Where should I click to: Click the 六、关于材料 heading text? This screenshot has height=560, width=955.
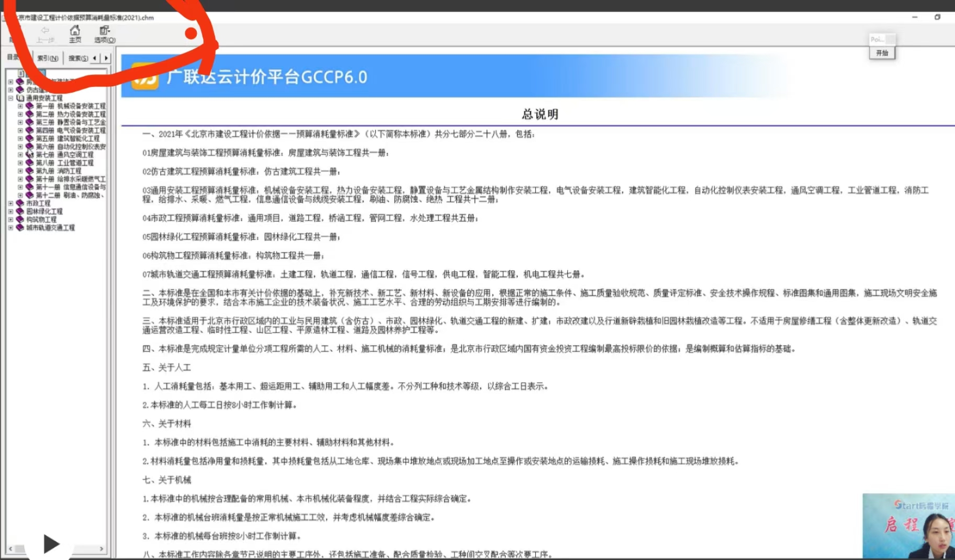[x=167, y=424]
